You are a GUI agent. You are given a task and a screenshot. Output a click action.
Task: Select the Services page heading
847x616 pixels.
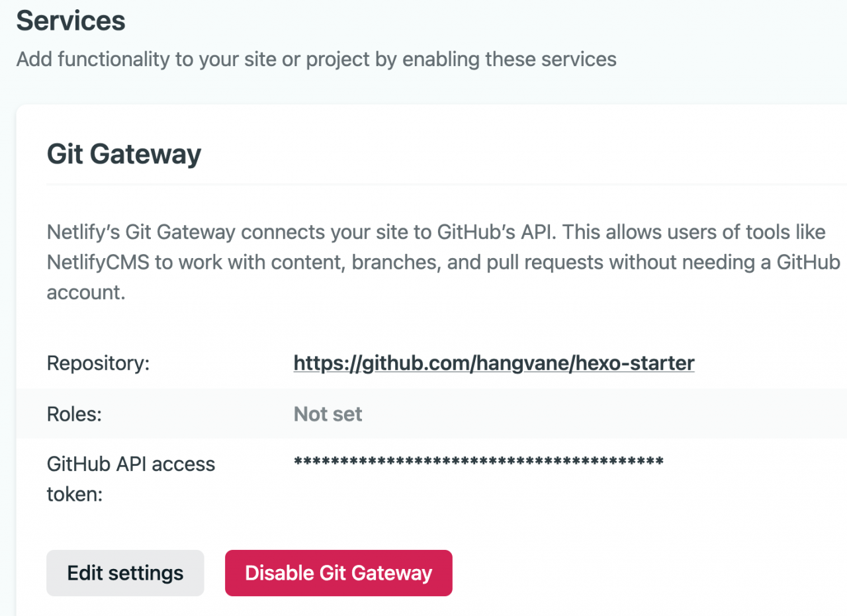71,21
